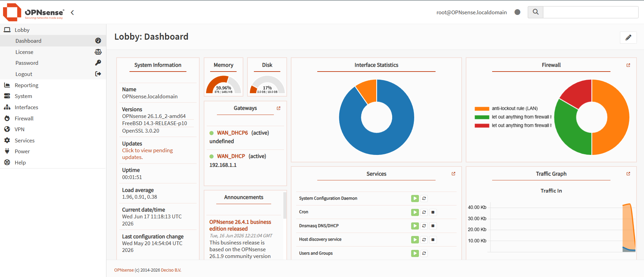Stop the Dnsmasq DNS/DHCP service

(x=433, y=226)
